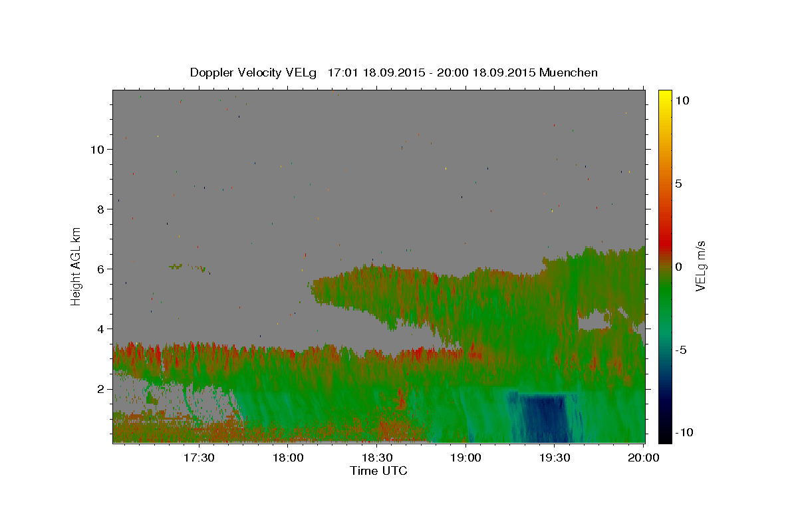
Task: Click the colorbar tick label -10
Action: [684, 433]
